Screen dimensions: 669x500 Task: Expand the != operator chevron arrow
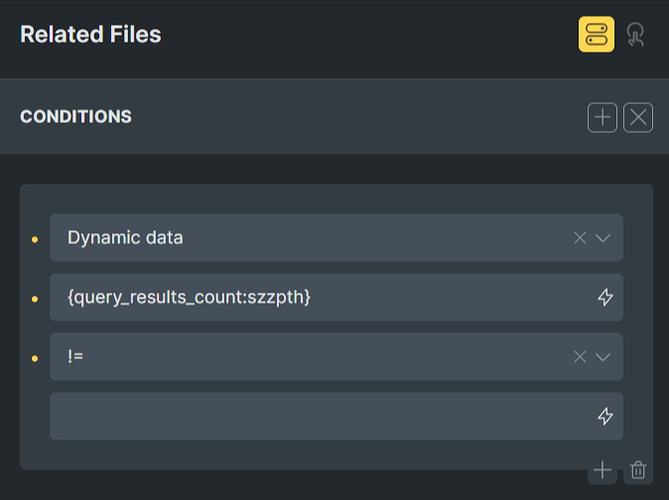(x=602, y=357)
